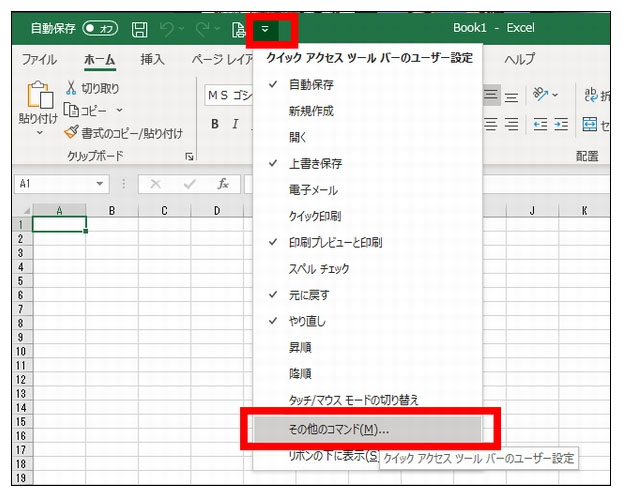Screen dimensions: 626x495
Task: Expand the コピー dropdown arrow
Action: pyautogui.click(x=119, y=110)
